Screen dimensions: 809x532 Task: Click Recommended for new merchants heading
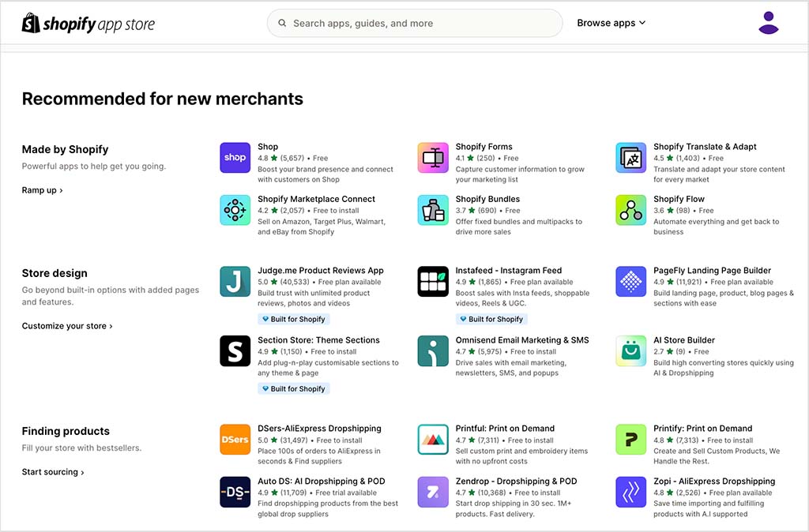pos(163,99)
